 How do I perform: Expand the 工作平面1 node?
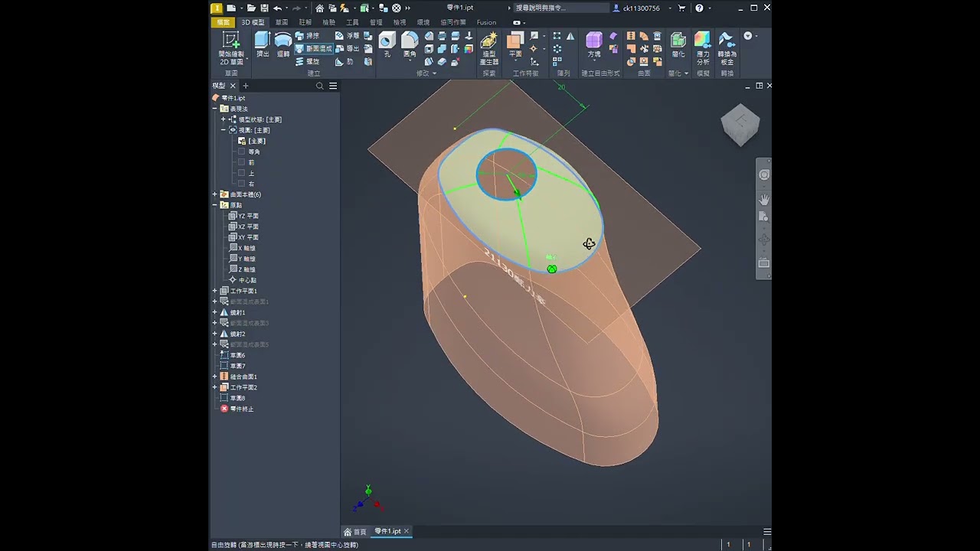215,291
